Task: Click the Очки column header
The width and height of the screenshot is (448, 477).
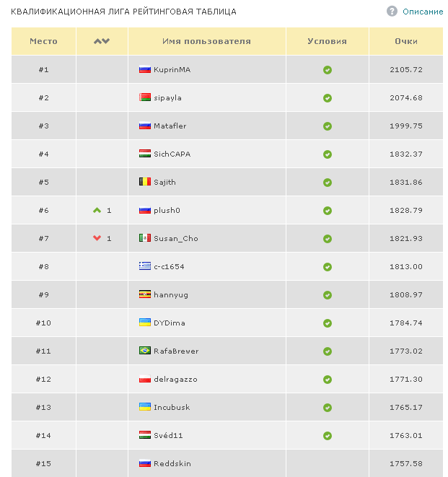Action: pyautogui.click(x=406, y=41)
